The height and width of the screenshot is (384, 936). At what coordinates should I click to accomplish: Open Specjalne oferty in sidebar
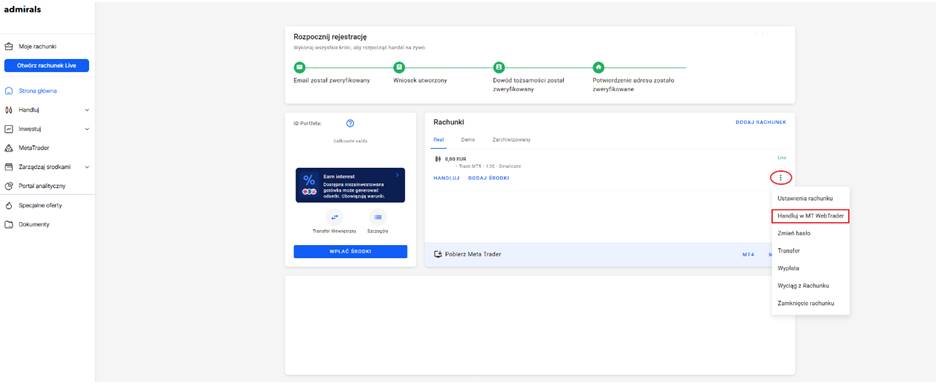pyautogui.click(x=40, y=205)
